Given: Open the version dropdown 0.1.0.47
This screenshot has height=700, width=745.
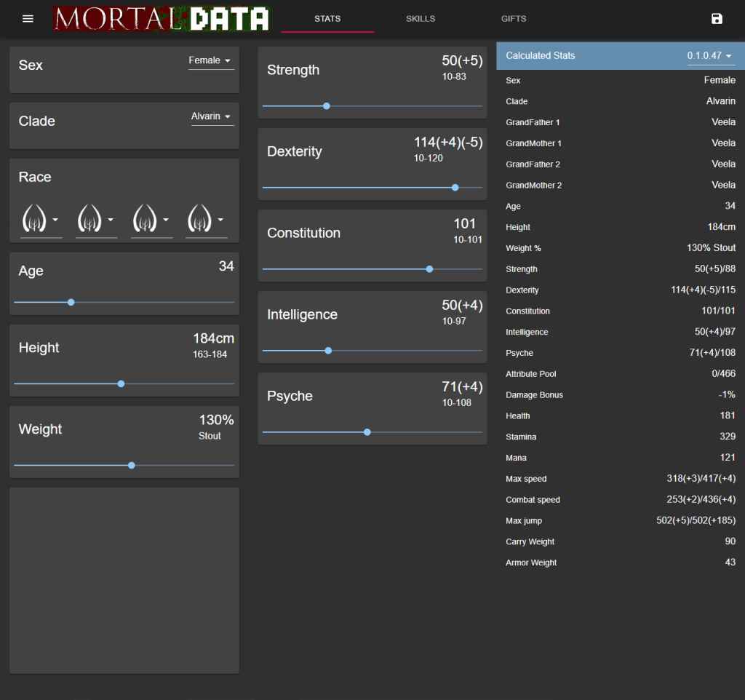Looking at the screenshot, I should (709, 56).
